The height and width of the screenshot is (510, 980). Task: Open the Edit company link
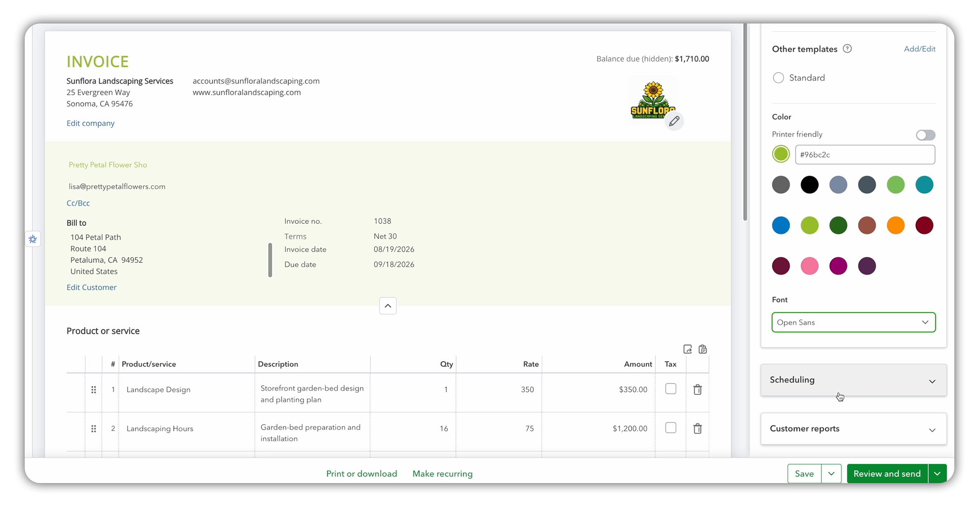point(91,123)
